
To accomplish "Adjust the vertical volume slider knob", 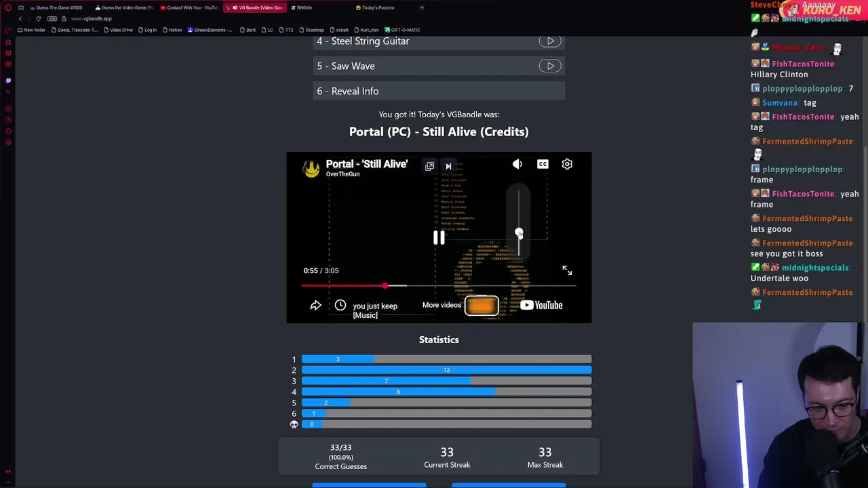I will coord(519,233).
